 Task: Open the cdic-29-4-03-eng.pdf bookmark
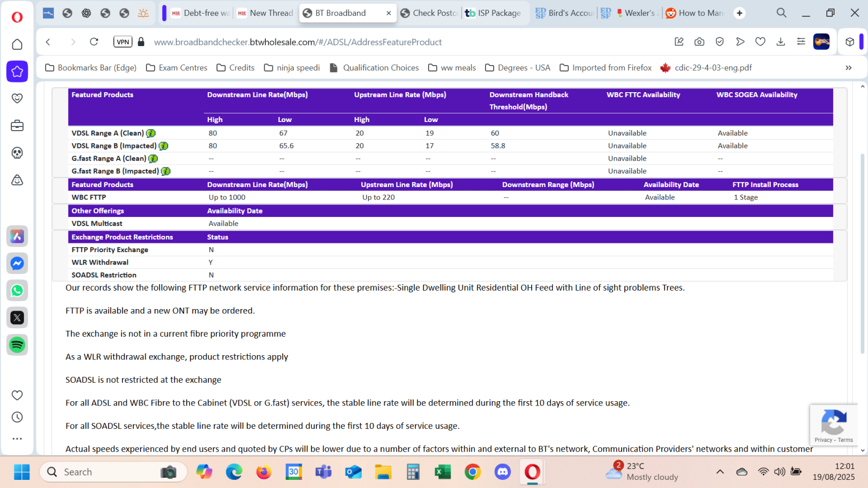click(x=706, y=68)
